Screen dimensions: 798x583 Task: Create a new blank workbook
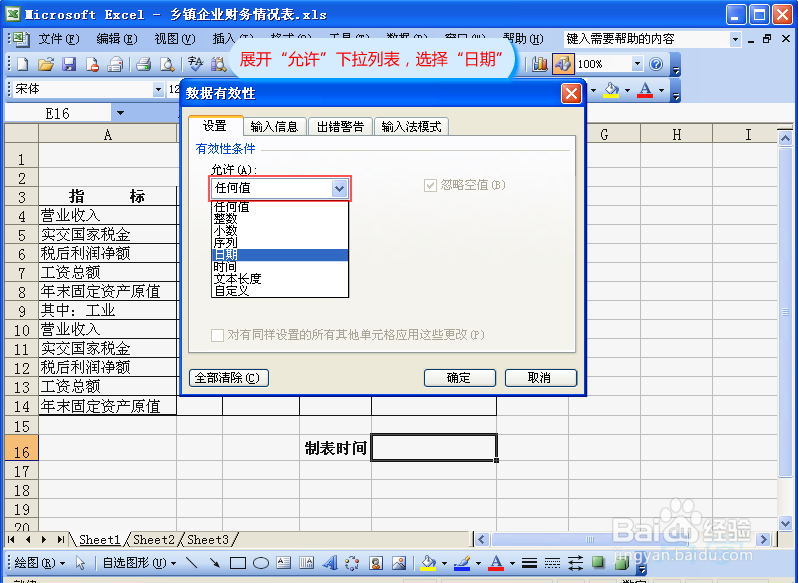coord(23,64)
